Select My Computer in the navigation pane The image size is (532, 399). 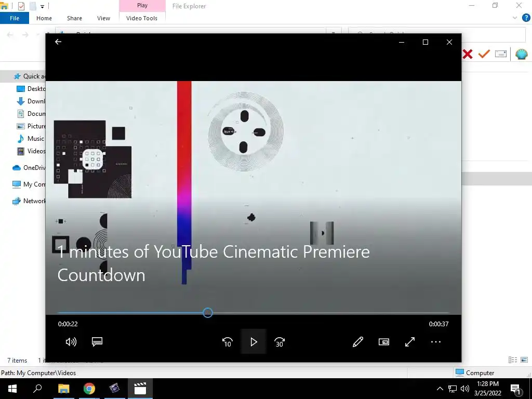point(29,184)
